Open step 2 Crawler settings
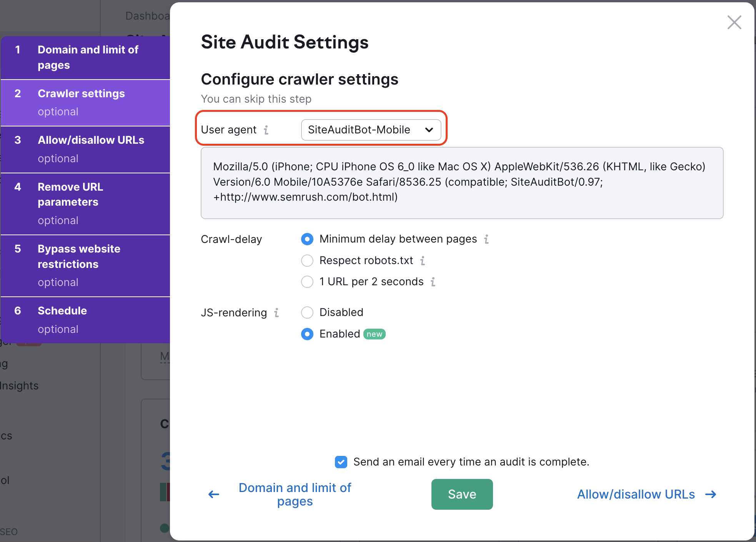756x542 pixels. (x=85, y=103)
